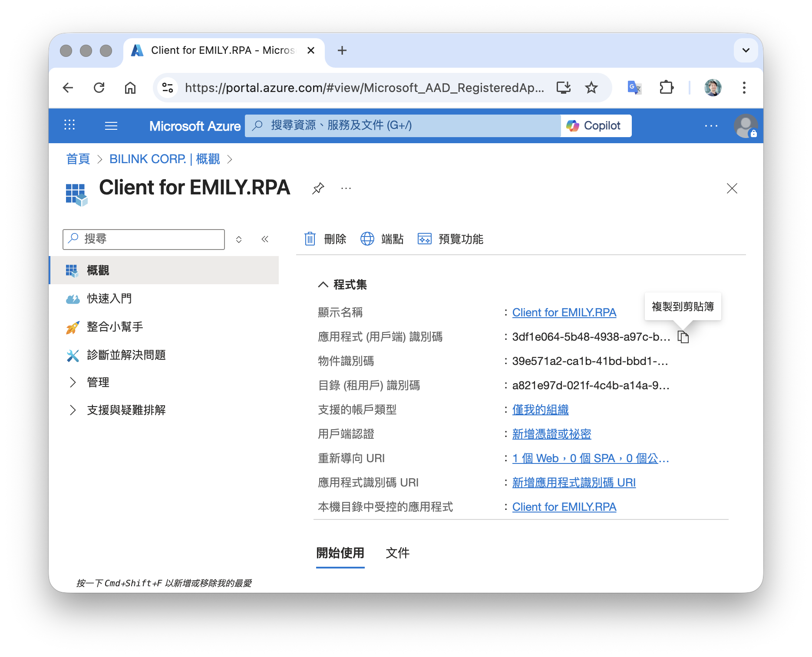This screenshot has height=657, width=812.
Task: Open the Copilot button in Azure header
Action: coord(596,126)
